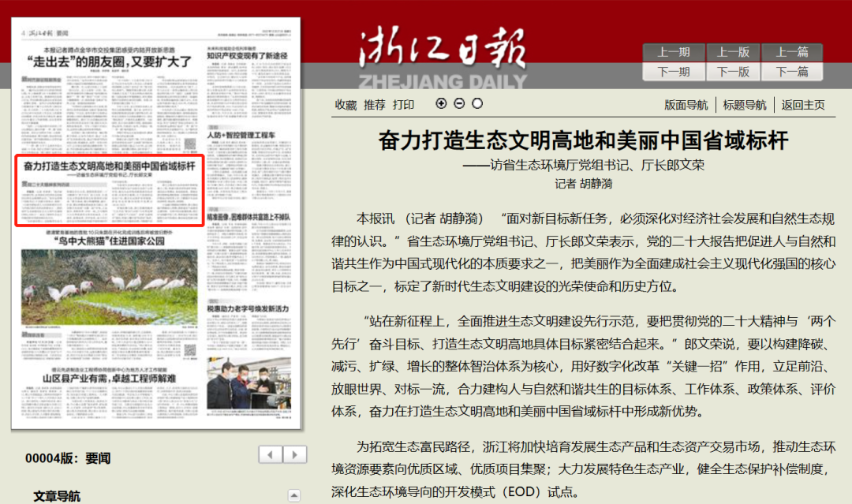
Task: Go to 下一篇 next article
Action: 792,72
